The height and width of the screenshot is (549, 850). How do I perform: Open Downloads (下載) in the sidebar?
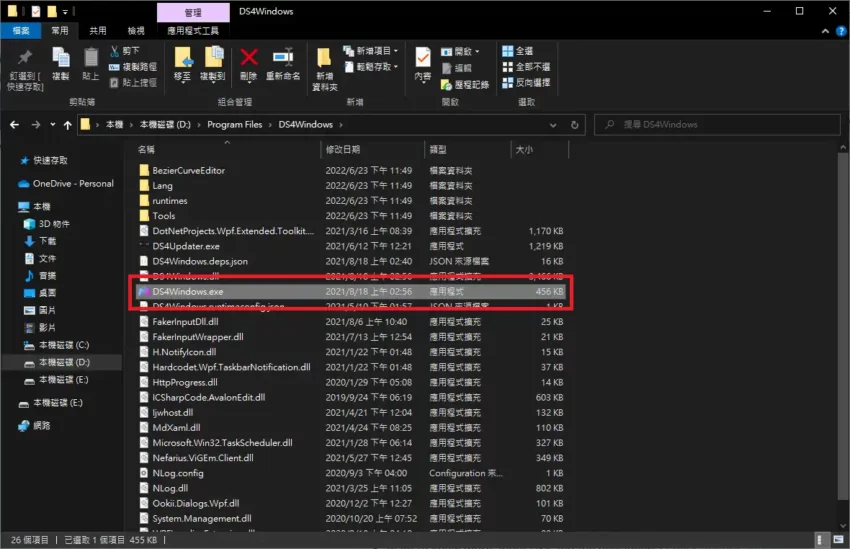[40, 241]
